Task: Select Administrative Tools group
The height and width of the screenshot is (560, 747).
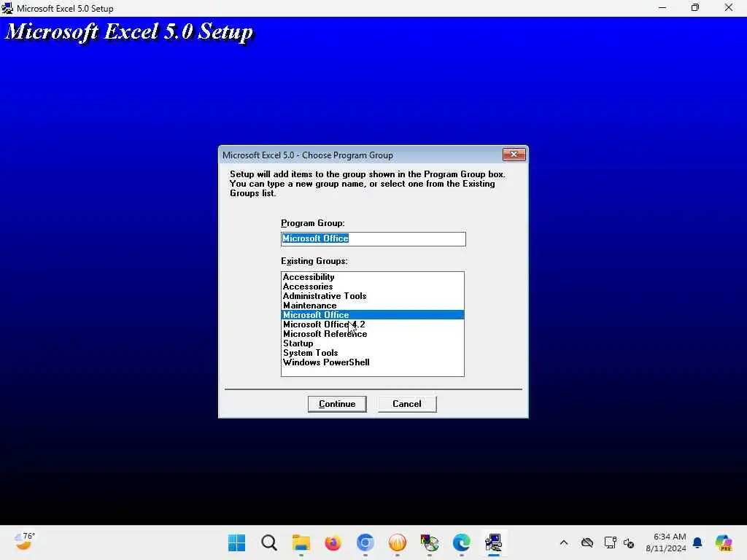Action: (373, 296)
